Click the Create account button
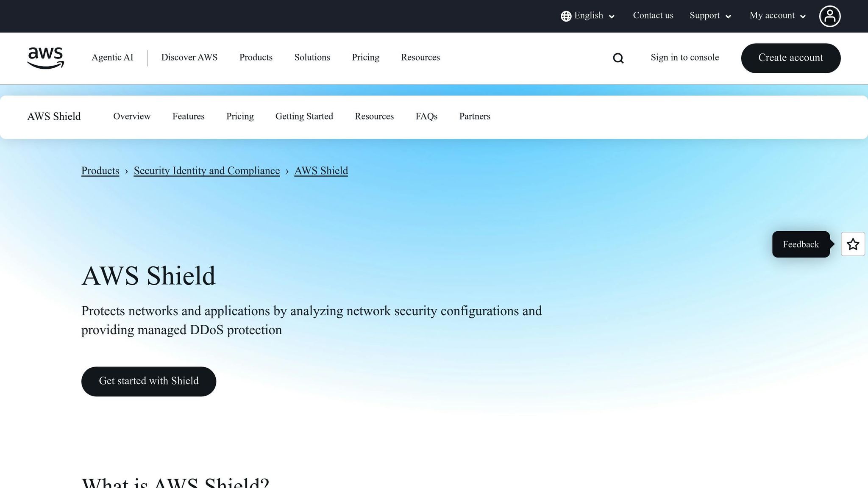 (791, 58)
